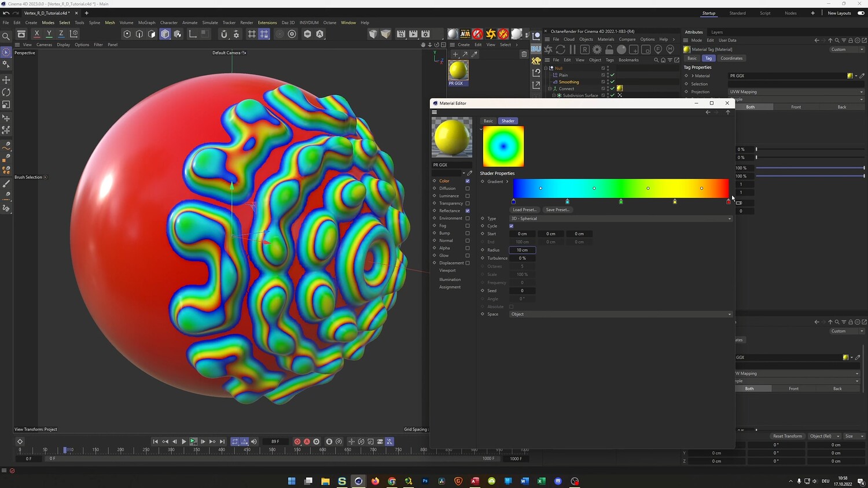This screenshot has height=488, width=868.
Task: Open the Projection dropdown showing UVW Mapping
Action: [796, 92]
